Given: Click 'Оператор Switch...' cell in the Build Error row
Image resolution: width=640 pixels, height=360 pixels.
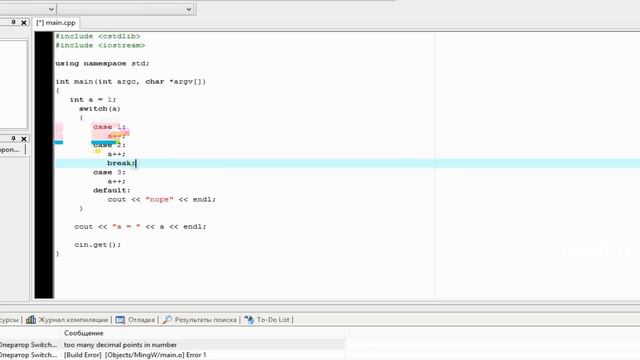Looking at the screenshot, I should click(29, 355).
